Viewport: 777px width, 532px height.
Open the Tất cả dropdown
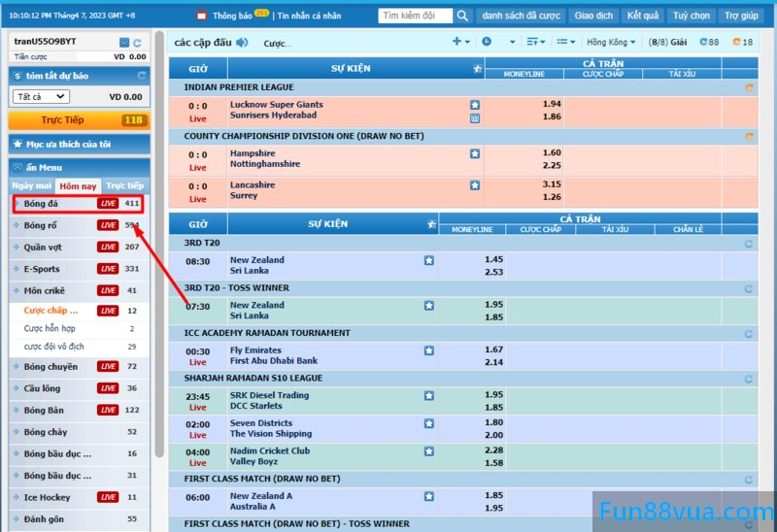point(41,96)
